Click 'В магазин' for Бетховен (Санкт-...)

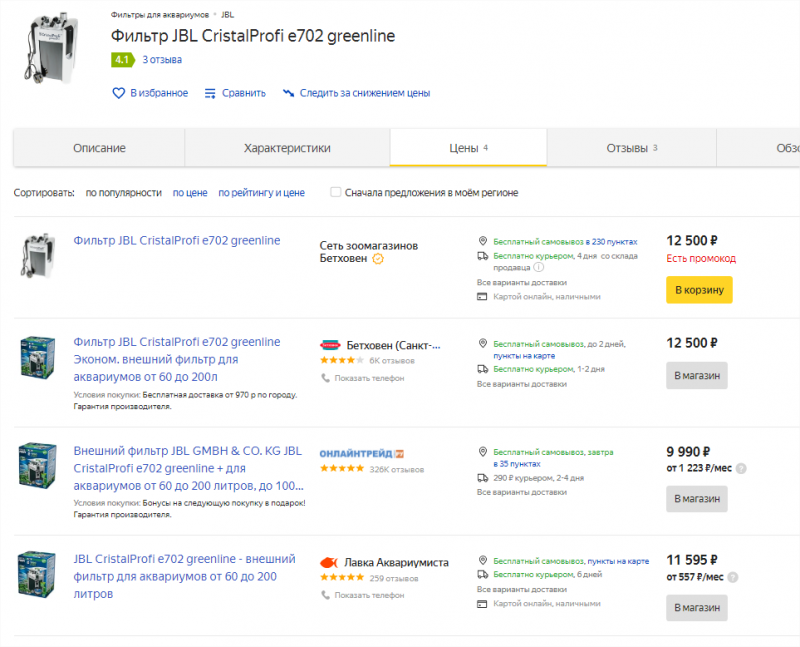coord(697,376)
